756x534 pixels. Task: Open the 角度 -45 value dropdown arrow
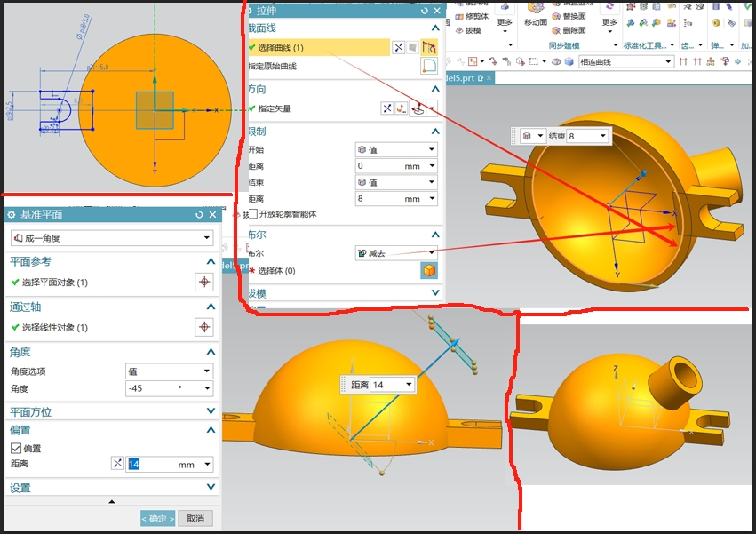(207, 388)
